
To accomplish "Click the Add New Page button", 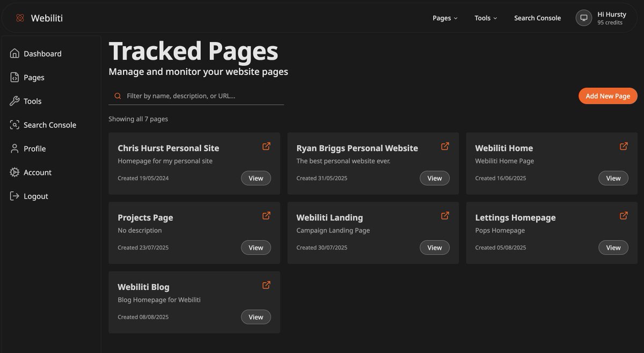I will click(608, 96).
